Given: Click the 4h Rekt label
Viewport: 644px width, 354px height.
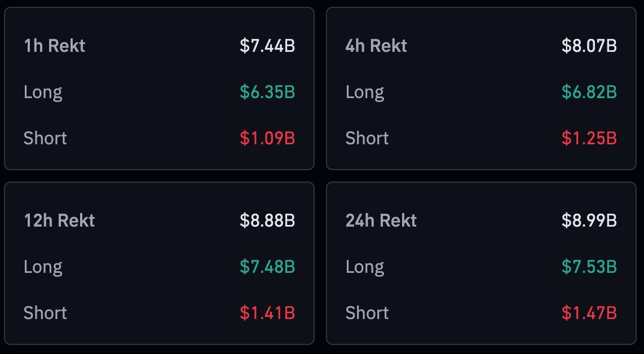Looking at the screenshot, I should [376, 46].
